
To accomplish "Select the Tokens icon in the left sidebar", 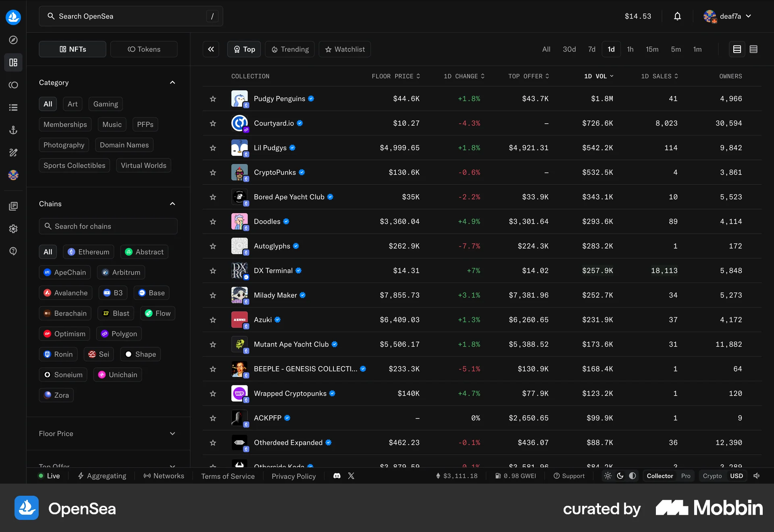I will 13,85.
